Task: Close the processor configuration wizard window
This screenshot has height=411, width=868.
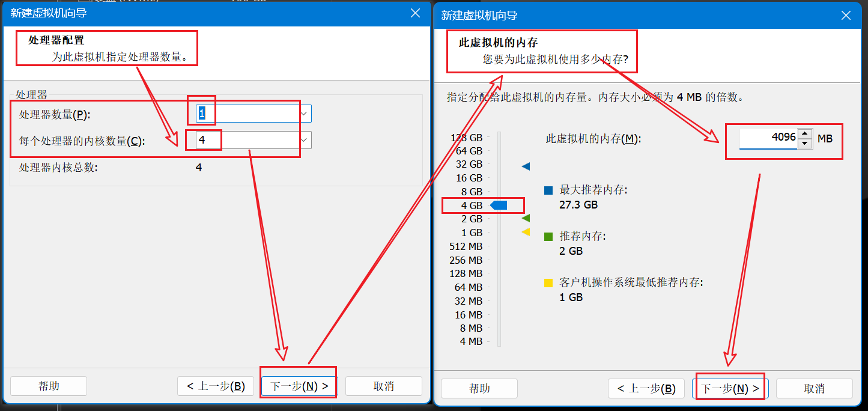Action: click(x=415, y=13)
